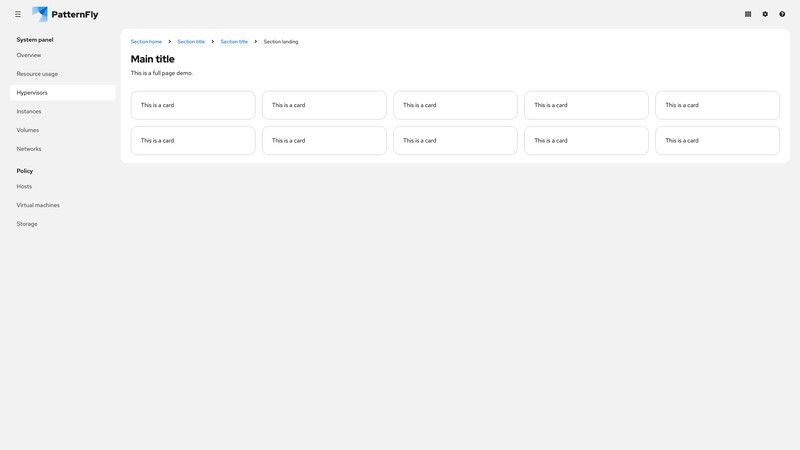This screenshot has width=800, height=450.
Task: Click the second Section title breadcrumb
Action: tap(234, 42)
